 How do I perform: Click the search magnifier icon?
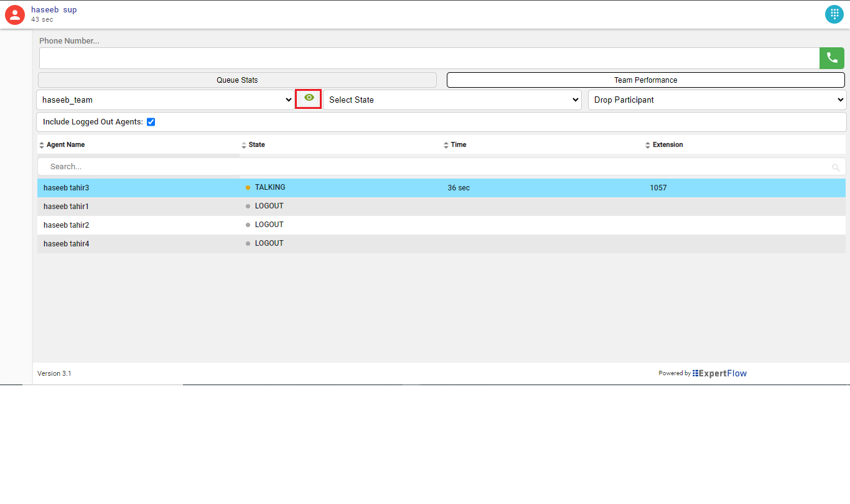coord(835,167)
